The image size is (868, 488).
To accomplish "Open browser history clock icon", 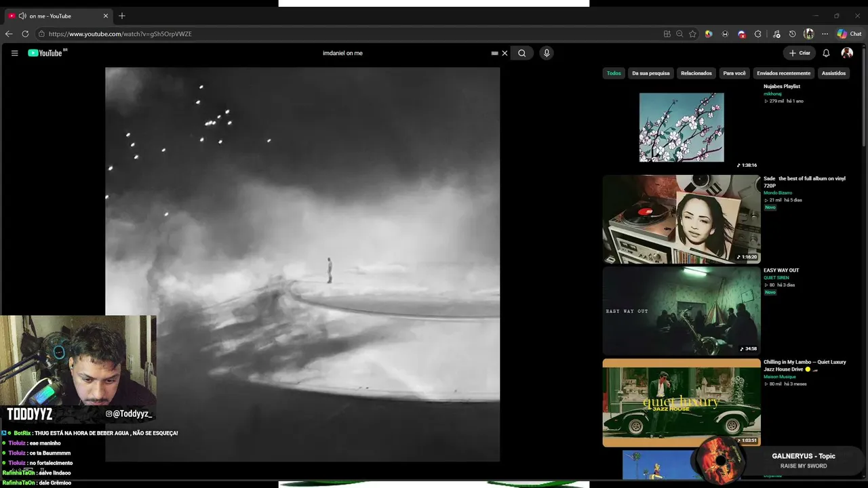I will point(792,34).
